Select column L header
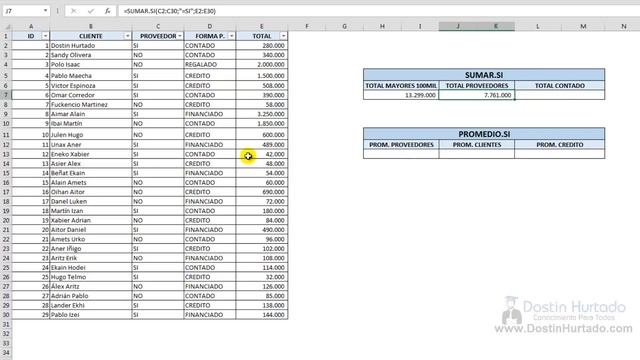 coord(538,27)
